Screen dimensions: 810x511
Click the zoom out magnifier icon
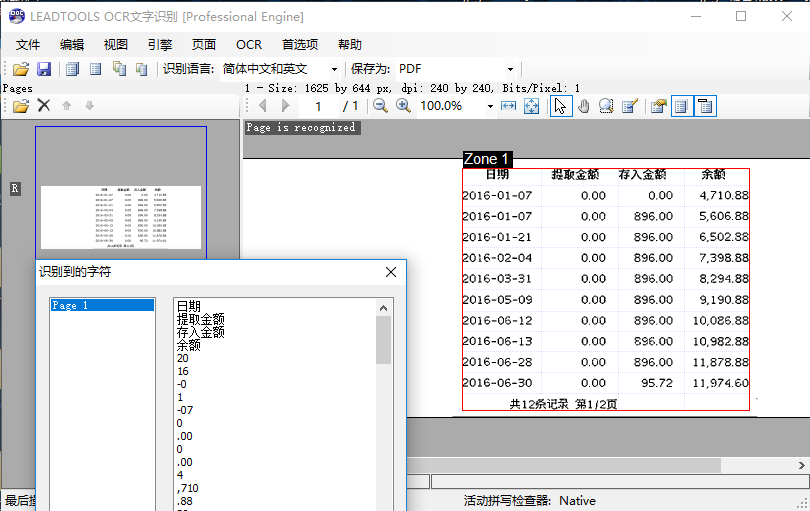pyautogui.click(x=380, y=106)
